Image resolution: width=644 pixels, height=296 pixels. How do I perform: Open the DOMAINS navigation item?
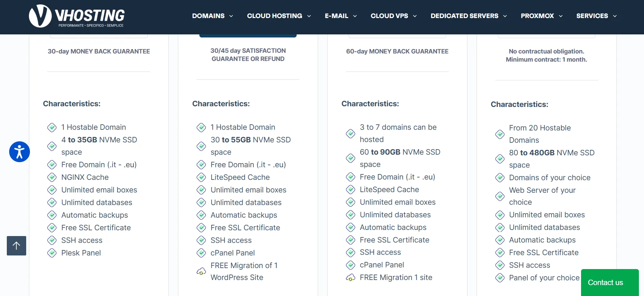pos(208,16)
